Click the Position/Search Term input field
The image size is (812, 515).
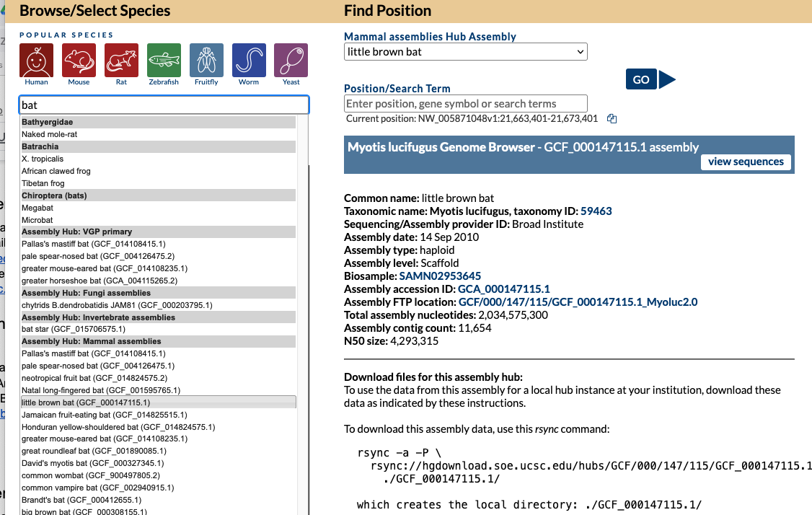click(x=466, y=104)
